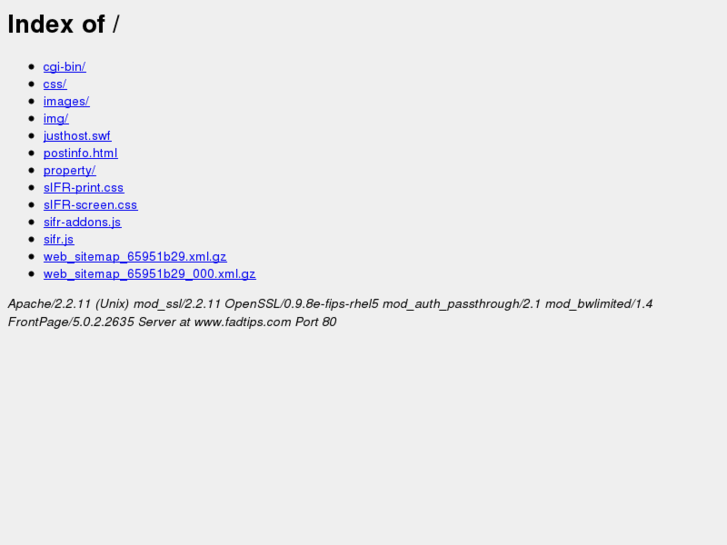The image size is (727, 545).
Task: Click the justhost.swf file link
Action: coord(77,136)
